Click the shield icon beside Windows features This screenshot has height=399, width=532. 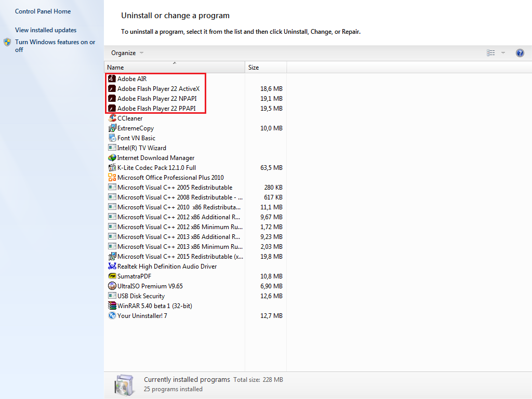(7, 43)
